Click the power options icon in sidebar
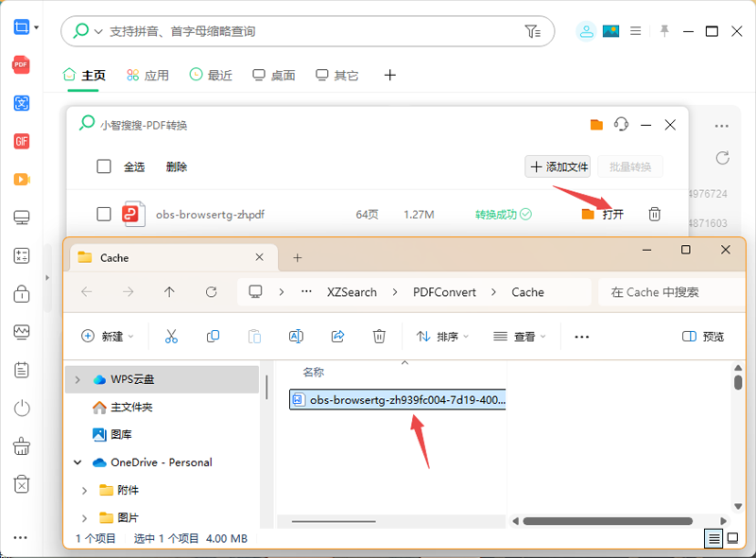This screenshot has height=558, width=756. click(20, 408)
